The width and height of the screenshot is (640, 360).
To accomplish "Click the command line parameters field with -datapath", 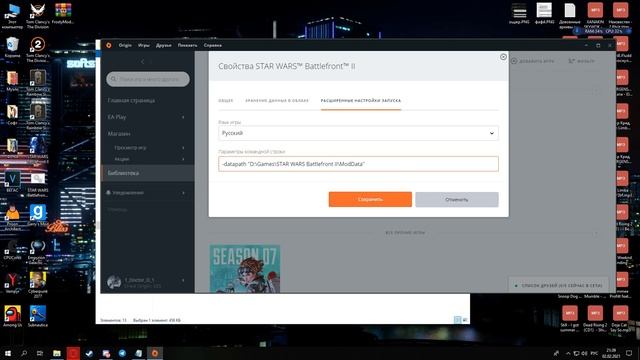I will pos(358,164).
